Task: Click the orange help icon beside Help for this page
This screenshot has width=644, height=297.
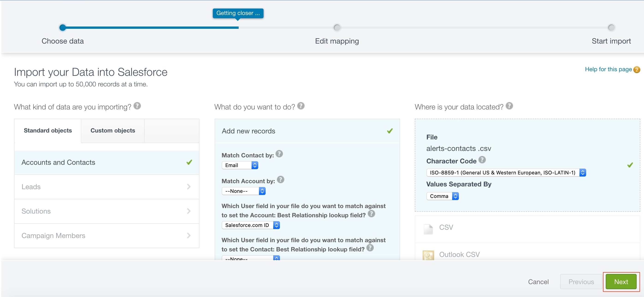Action: tap(637, 70)
